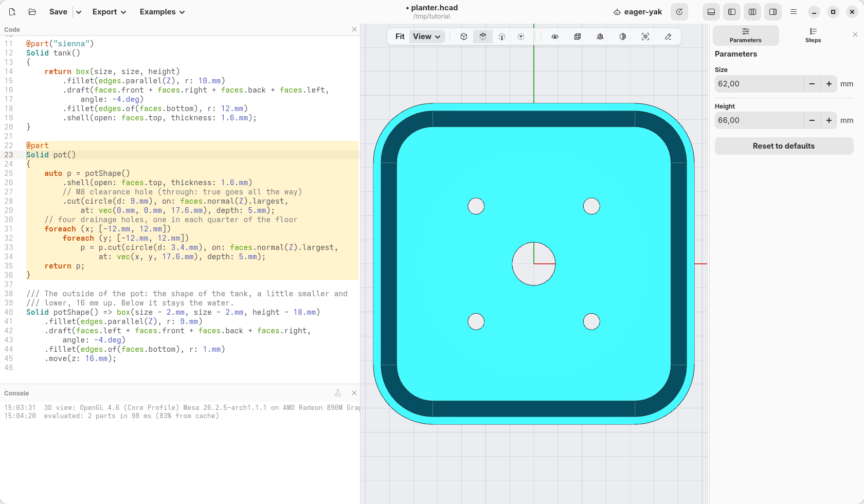Viewport: 864px width, 504px height.
Task: Close the right Parameters sidebar
Action: point(855,34)
